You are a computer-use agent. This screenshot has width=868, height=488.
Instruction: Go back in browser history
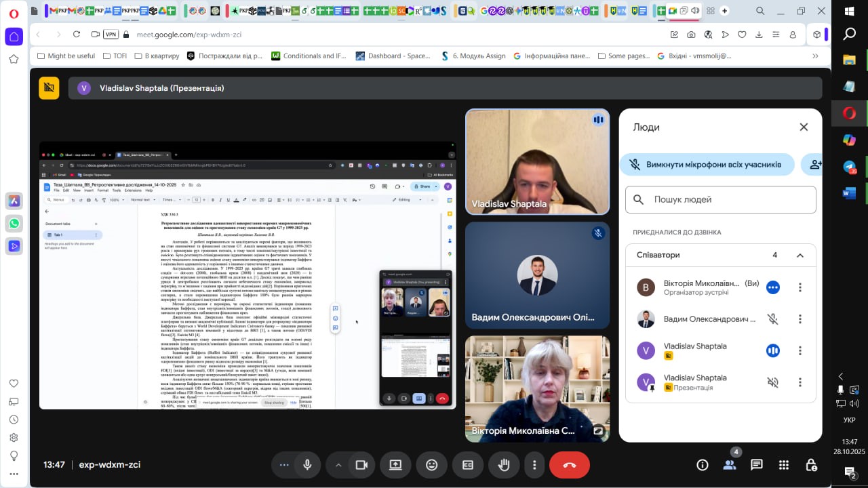click(39, 35)
